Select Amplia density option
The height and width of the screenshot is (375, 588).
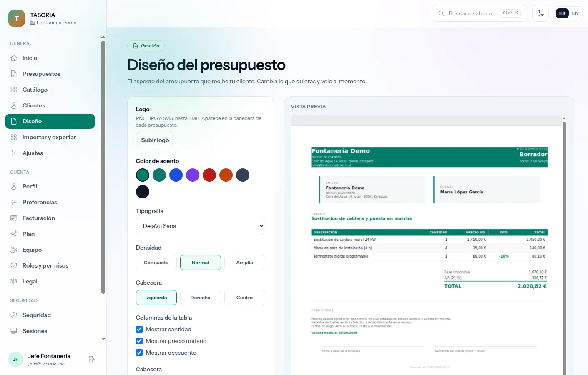[245, 262]
